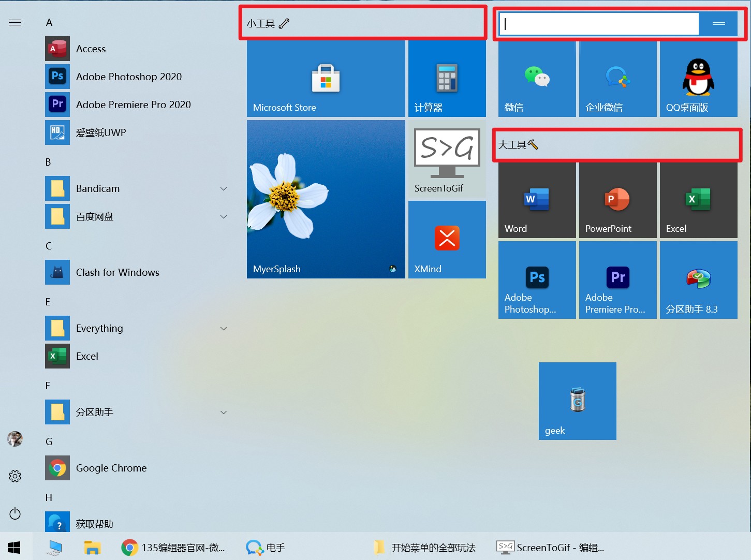Click the letter G section header
Screen dimensions: 751x560
coord(49,441)
